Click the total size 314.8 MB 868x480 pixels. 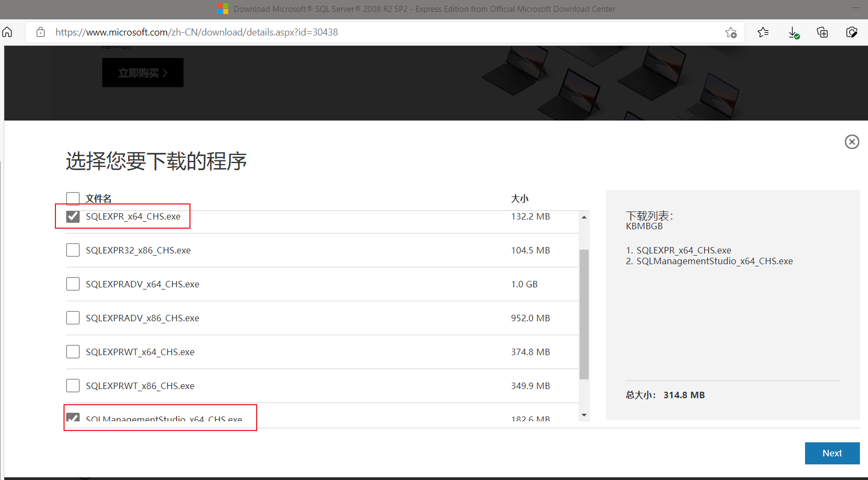pyautogui.click(x=684, y=395)
